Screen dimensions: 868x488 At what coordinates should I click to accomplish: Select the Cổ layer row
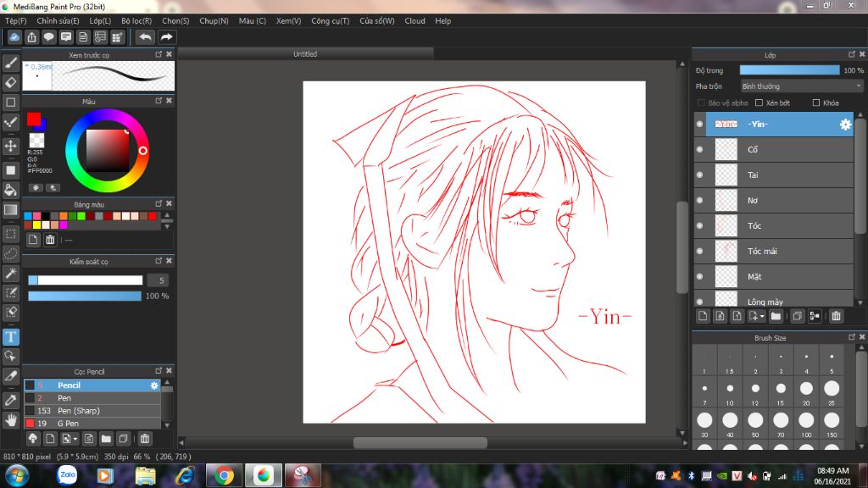click(x=774, y=149)
